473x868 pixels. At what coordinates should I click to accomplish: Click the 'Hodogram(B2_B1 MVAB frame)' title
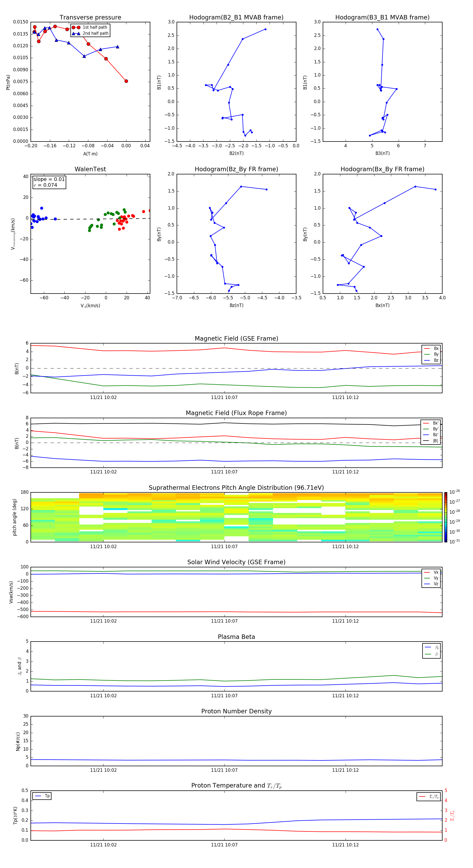[236, 17]
